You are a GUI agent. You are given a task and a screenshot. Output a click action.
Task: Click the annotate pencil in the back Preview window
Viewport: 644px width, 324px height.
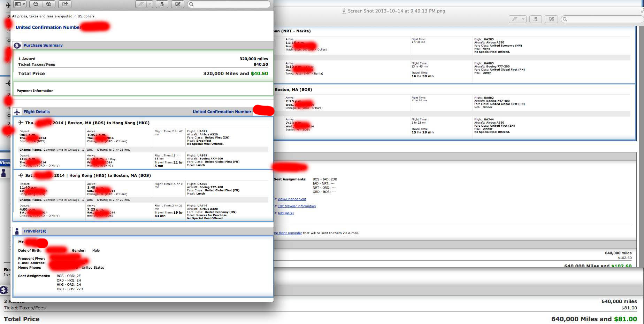click(x=515, y=19)
